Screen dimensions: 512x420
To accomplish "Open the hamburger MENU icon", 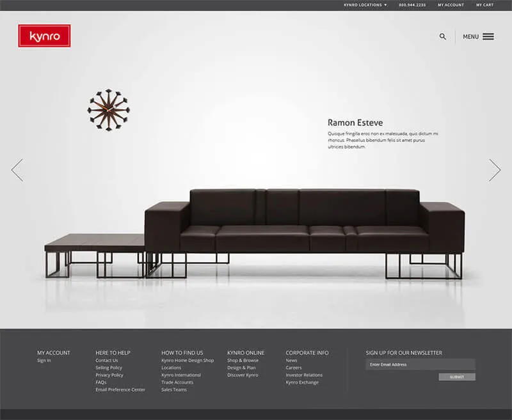I will pyautogui.click(x=488, y=36).
